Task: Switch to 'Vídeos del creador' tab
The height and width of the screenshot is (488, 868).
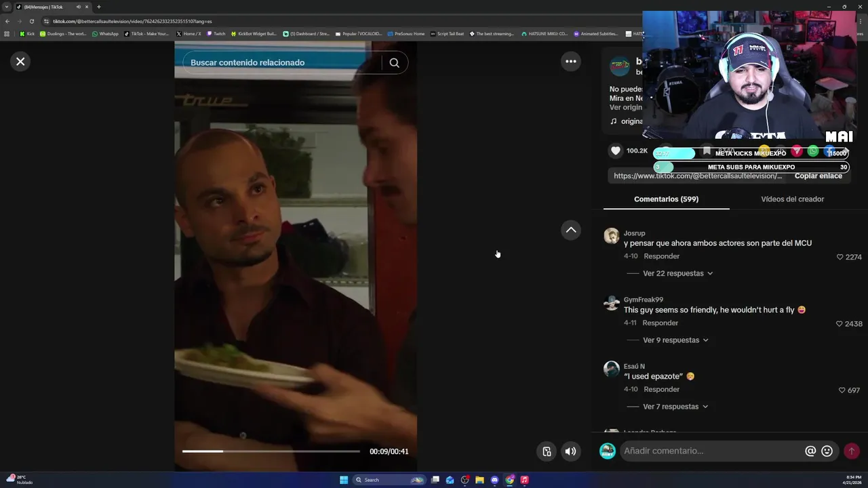Action: [792, 199]
